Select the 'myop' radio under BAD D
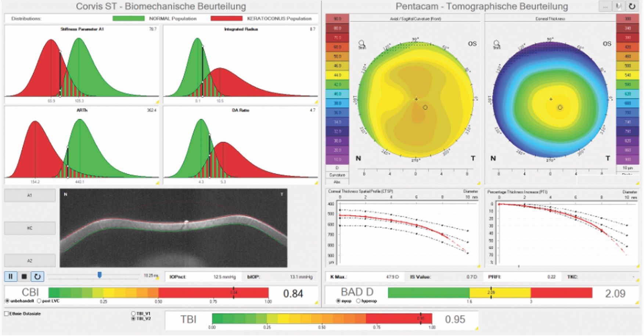Viewport: 644px width, 336px height. (338, 301)
